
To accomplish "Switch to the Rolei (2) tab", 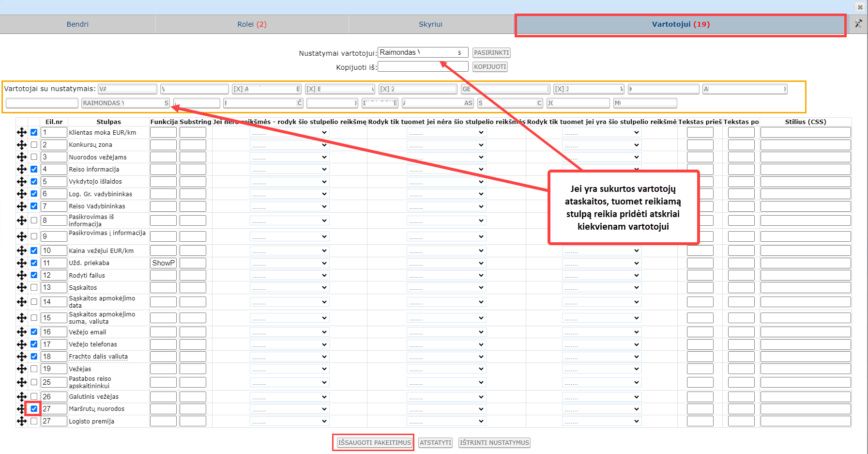I will click(x=252, y=24).
